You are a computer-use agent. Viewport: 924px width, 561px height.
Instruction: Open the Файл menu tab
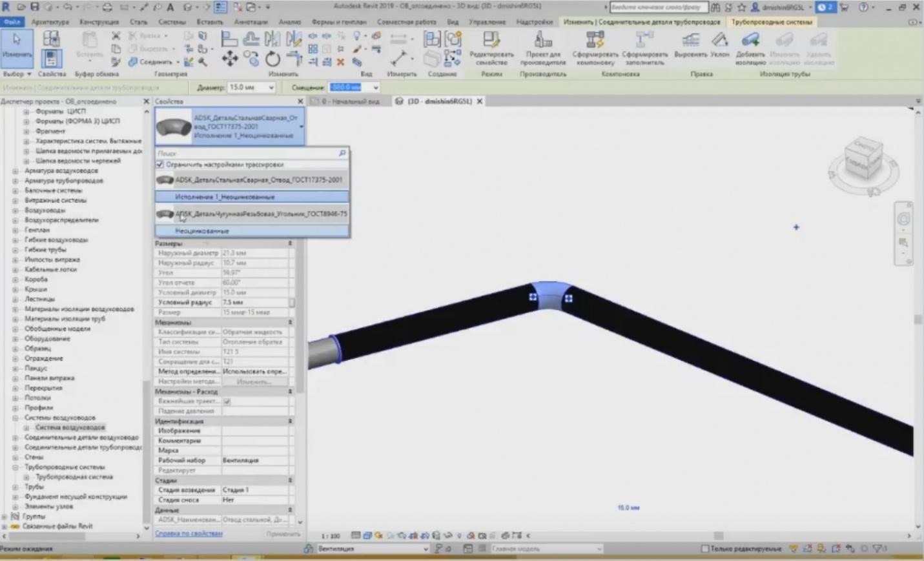click(x=12, y=22)
